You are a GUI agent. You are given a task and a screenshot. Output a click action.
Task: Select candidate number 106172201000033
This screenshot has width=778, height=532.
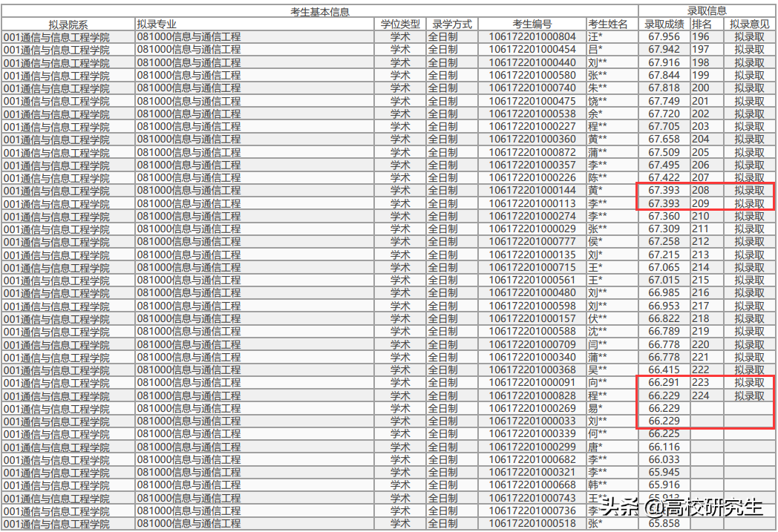click(x=532, y=421)
